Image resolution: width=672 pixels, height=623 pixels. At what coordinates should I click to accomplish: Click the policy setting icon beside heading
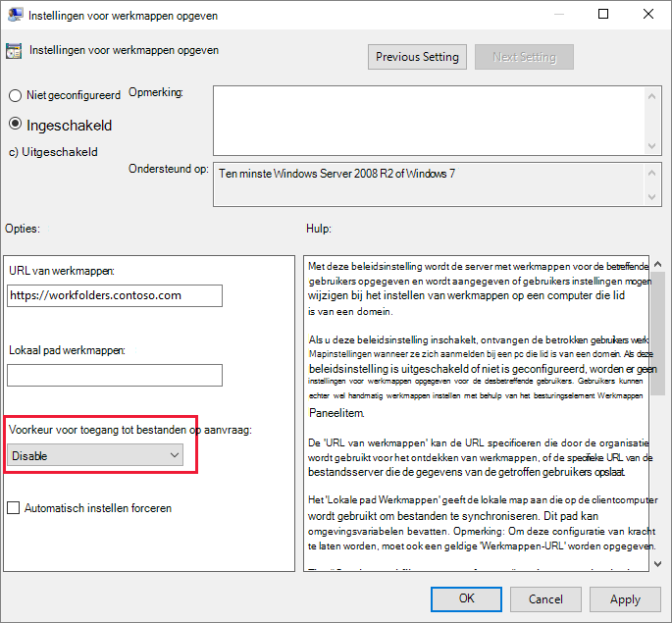click(x=14, y=51)
